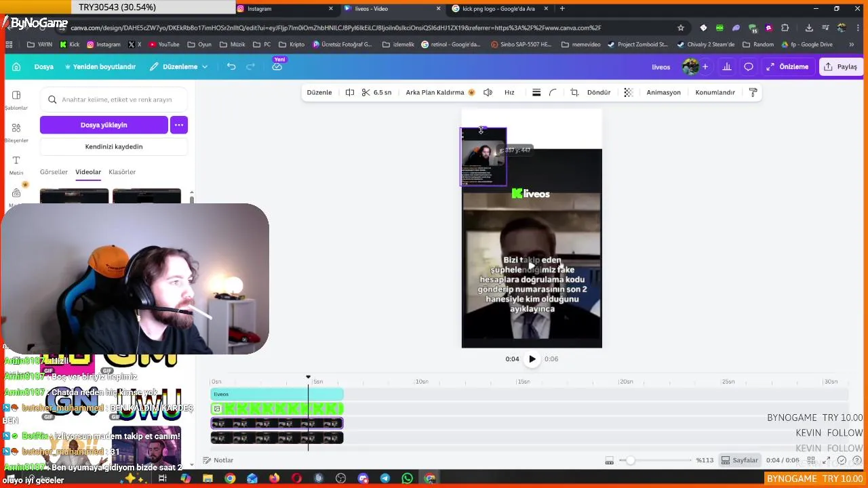
Task: Open Bileşenler in the left sidebar
Action: point(16,132)
